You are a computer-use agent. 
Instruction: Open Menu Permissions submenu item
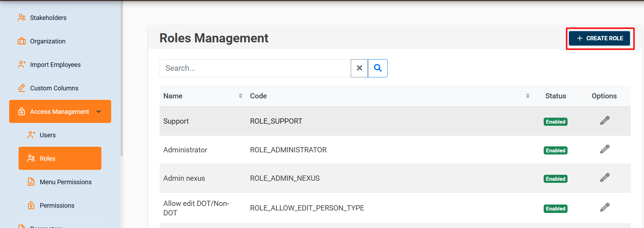(x=66, y=182)
